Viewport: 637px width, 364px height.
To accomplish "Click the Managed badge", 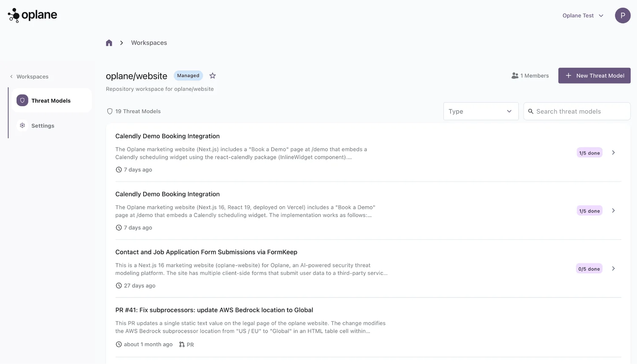I will [x=188, y=76].
